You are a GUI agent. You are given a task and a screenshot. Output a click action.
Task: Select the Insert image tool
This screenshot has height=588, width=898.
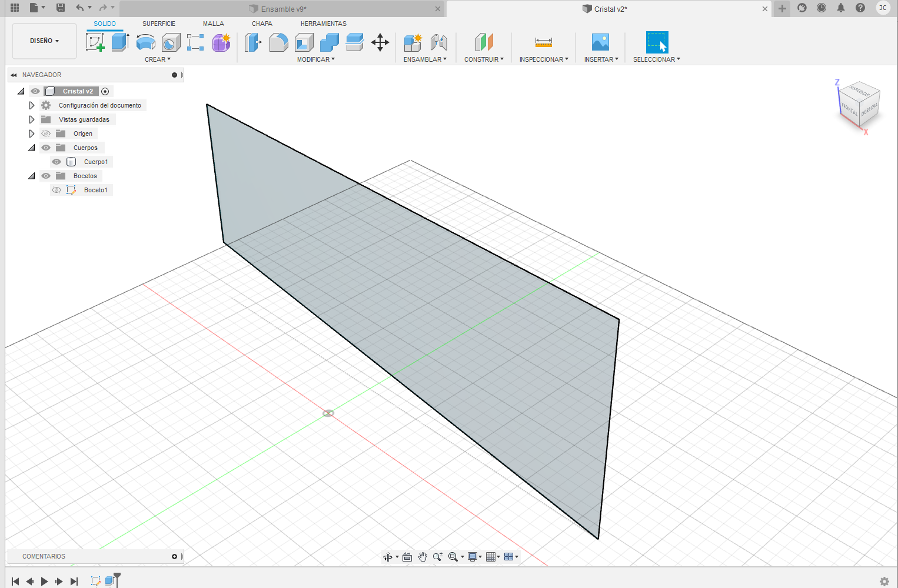click(x=600, y=42)
